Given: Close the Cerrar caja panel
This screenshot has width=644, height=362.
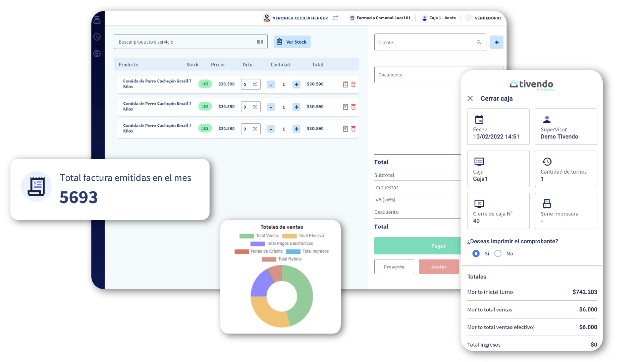Looking at the screenshot, I should (x=470, y=99).
